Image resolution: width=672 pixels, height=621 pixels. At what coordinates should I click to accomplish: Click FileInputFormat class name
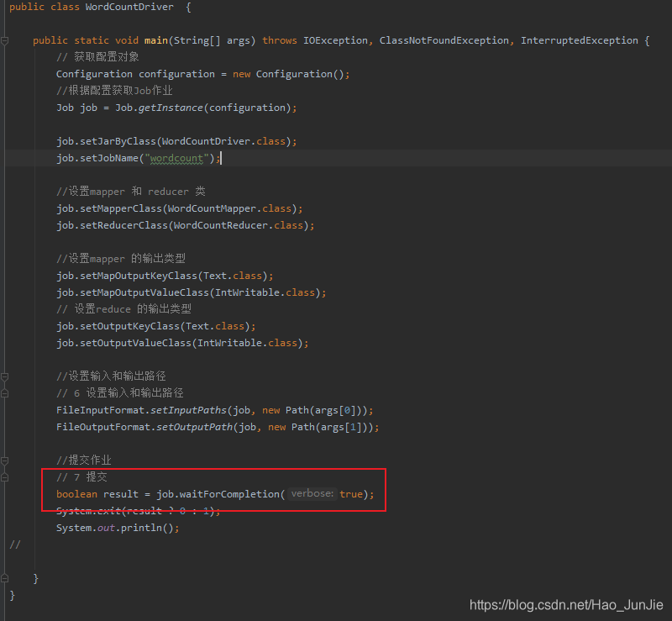coord(100,410)
